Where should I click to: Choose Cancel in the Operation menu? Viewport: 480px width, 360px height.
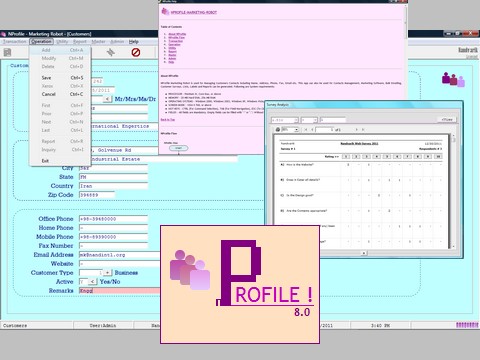click(x=60, y=94)
